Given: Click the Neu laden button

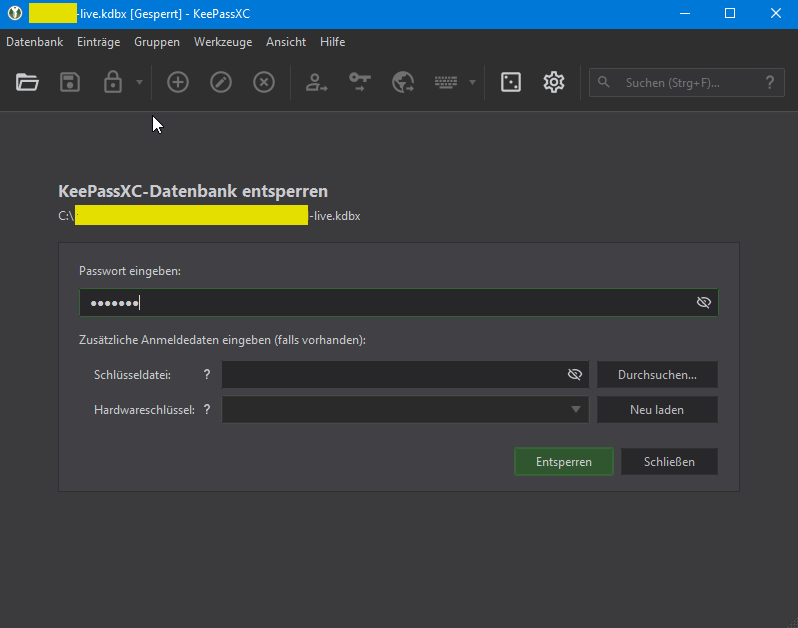Looking at the screenshot, I should point(657,410).
